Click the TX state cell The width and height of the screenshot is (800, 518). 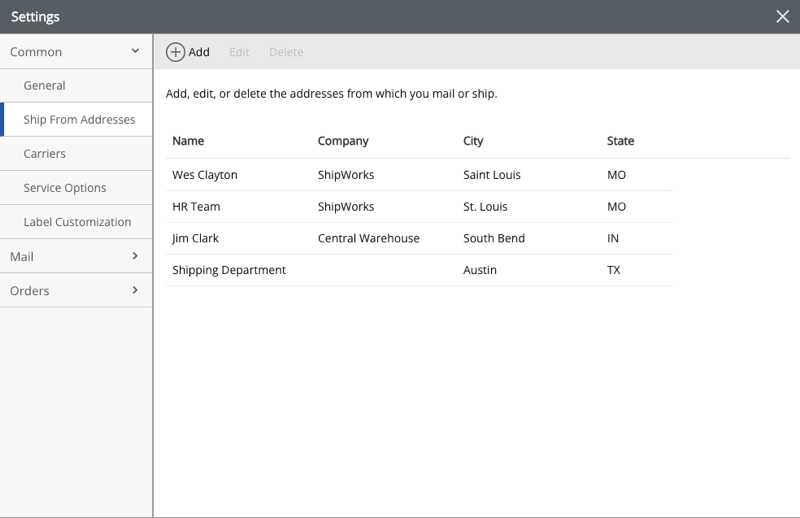point(613,270)
